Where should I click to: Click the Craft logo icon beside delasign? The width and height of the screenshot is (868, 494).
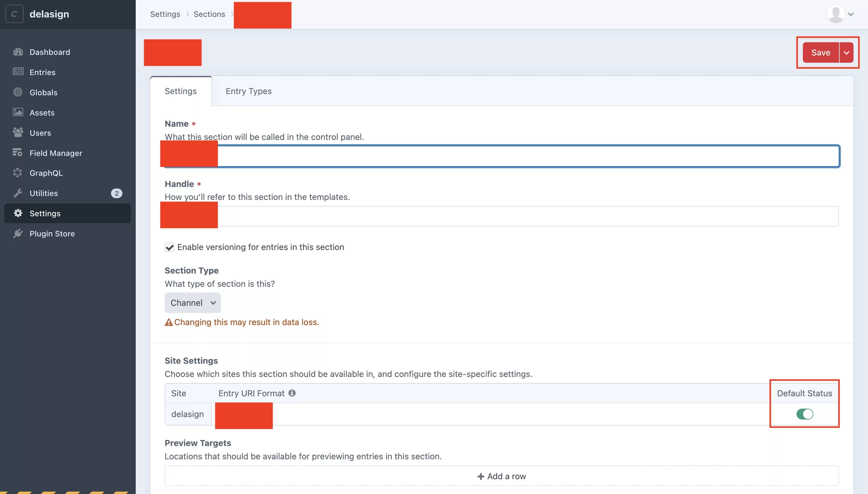tap(14, 14)
